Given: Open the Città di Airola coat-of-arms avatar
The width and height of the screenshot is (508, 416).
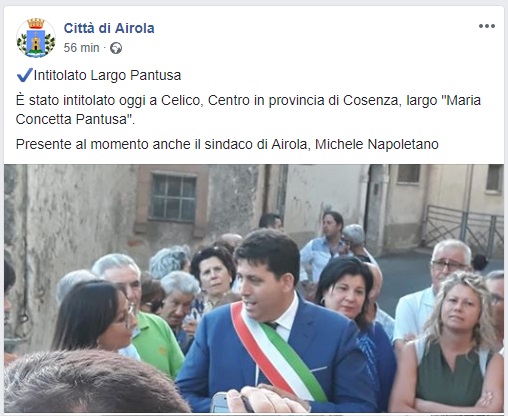Looking at the screenshot, I should 36,38.
